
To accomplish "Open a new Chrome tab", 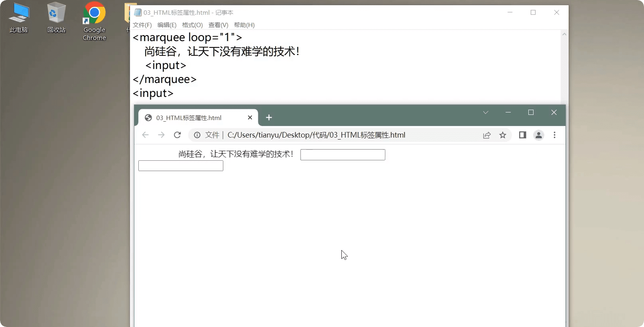I will click(269, 118).
